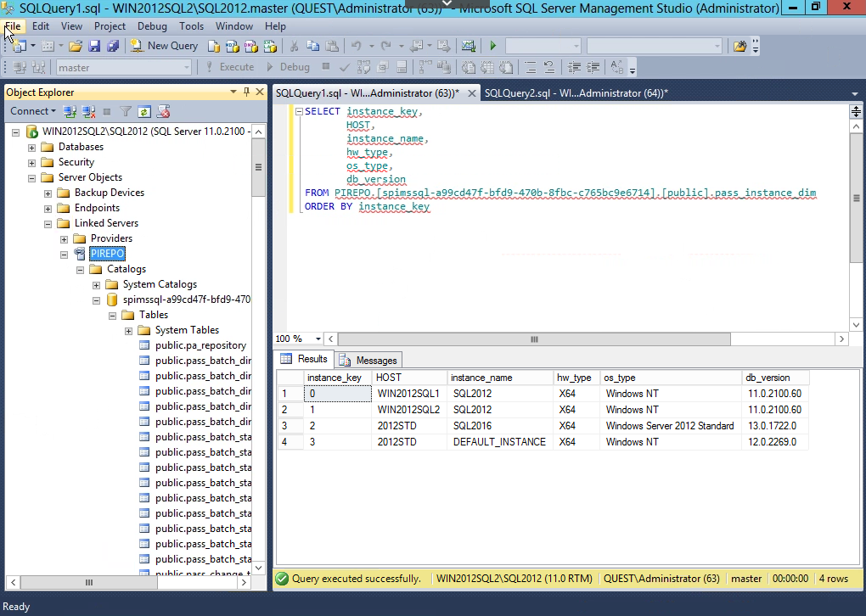Open the Connect dropdown in Object Explorer
The width and height of the screenshot is (866, 616).
click(33, 111)
